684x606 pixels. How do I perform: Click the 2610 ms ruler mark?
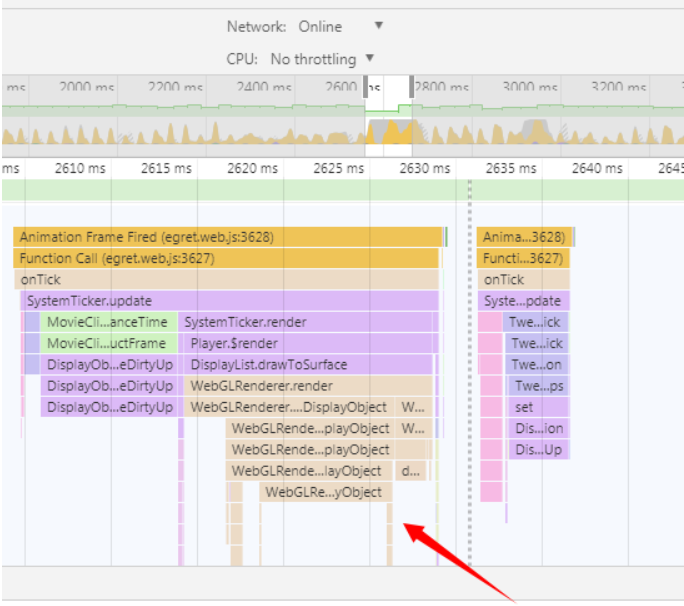click(80, 168)
